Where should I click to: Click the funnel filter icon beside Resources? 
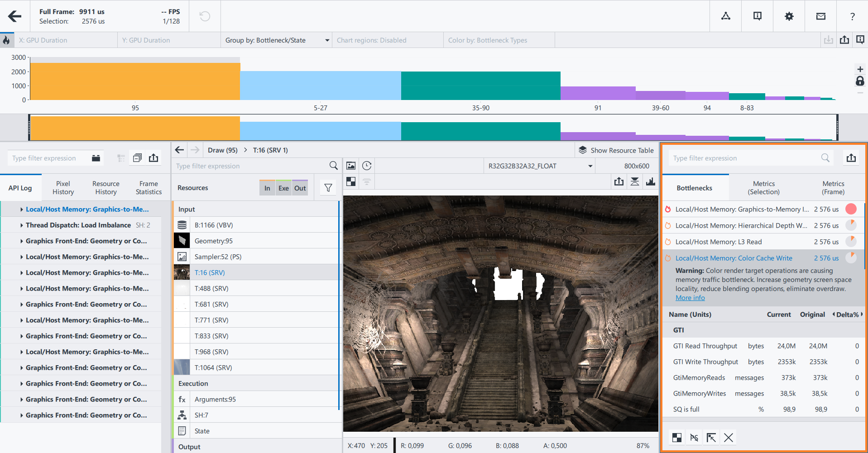pos(328,188)
